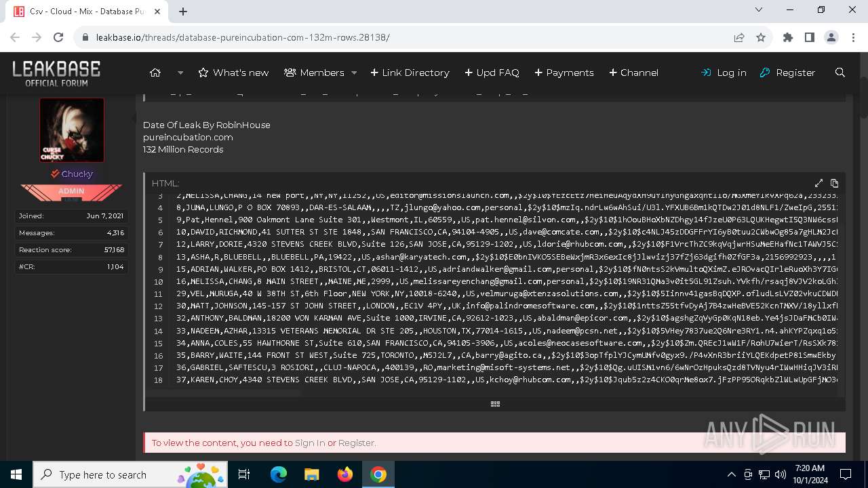This screenshot has height=488, width=868.
Task: Open the What's new menu
Action: pos(233,73)
